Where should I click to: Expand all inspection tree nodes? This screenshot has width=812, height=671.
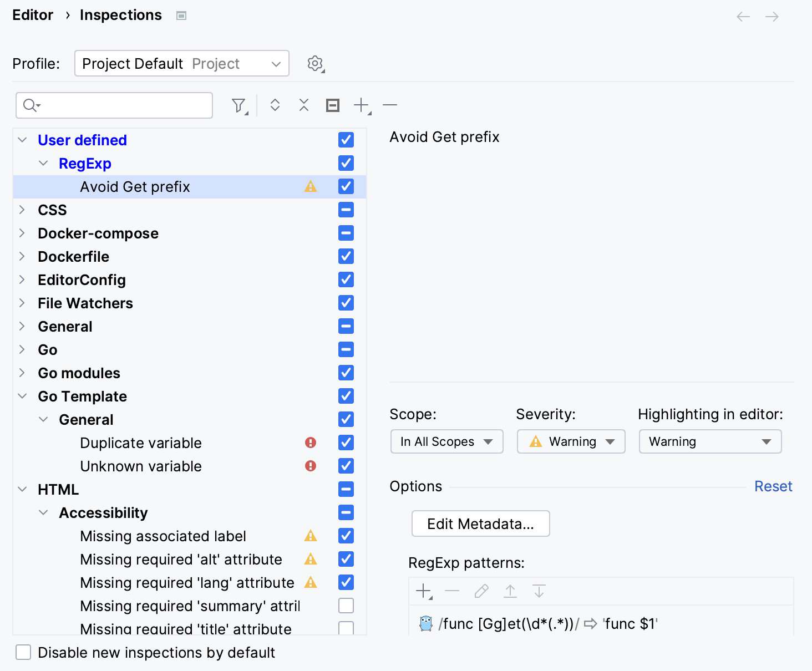[275, 105]
